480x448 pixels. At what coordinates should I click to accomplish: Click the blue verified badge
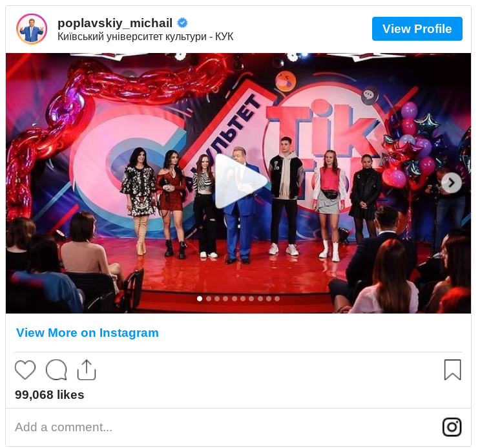click(x=182, y=23)
